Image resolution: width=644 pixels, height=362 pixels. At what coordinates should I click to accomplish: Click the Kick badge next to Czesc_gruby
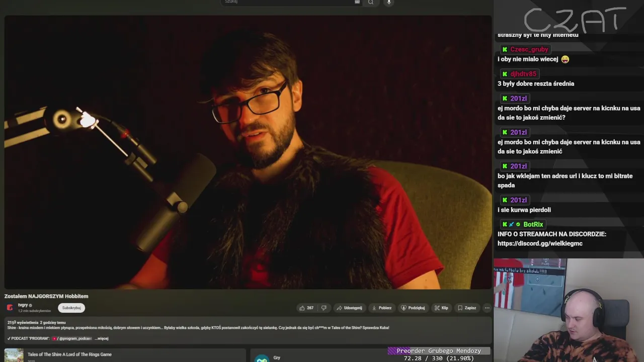pos(505,49)
